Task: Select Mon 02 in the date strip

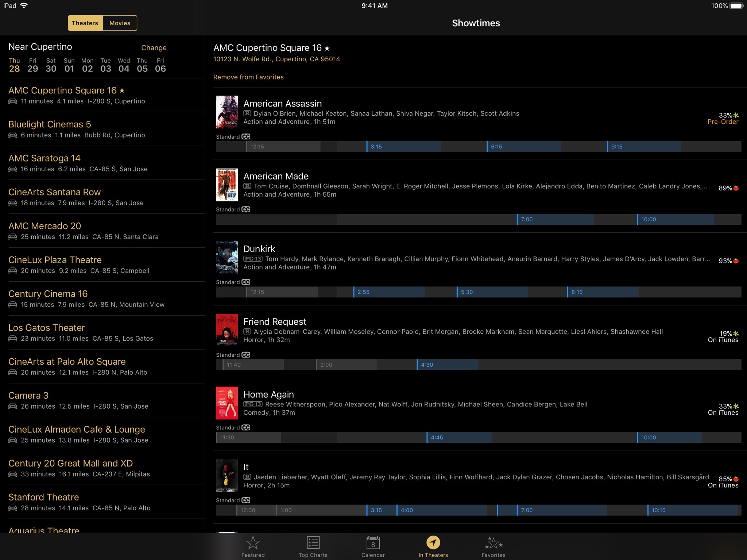Action: click(88, 65)
